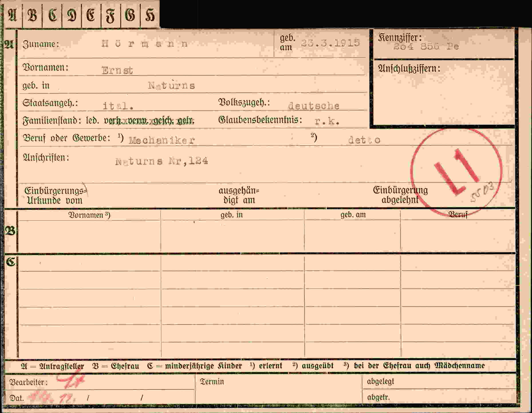Click the typed first name 'Ernst'
Screen dimensions: 532x413
pyautogui.click(x=117, y=70)
